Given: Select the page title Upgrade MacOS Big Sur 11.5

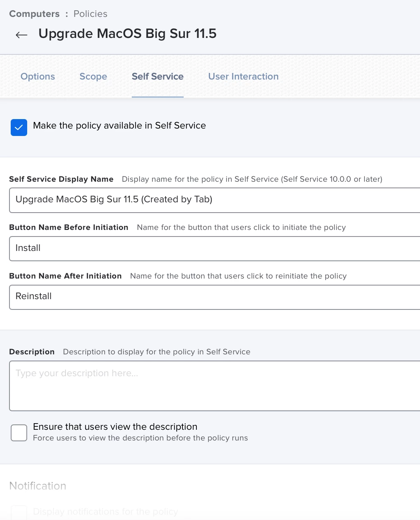Looking at the screenshot, I should (x=128, y=33).
